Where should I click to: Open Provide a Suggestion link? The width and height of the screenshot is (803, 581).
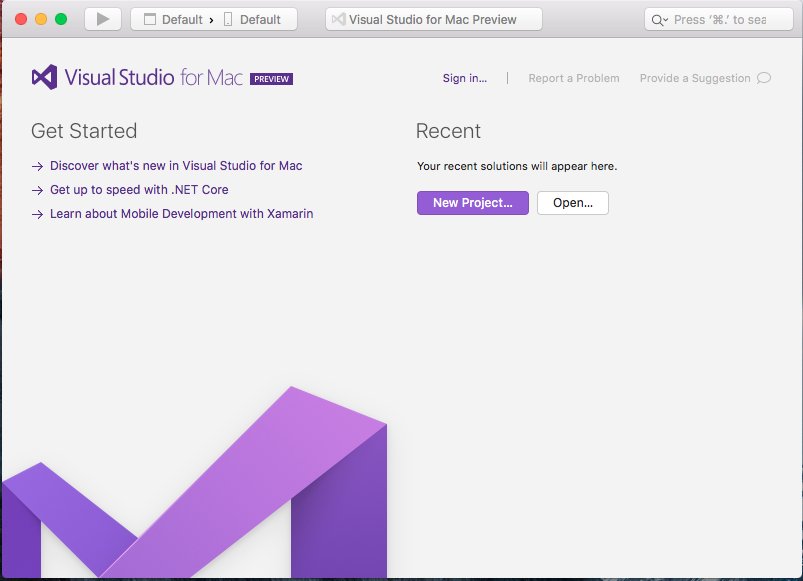tap(695, 78)
